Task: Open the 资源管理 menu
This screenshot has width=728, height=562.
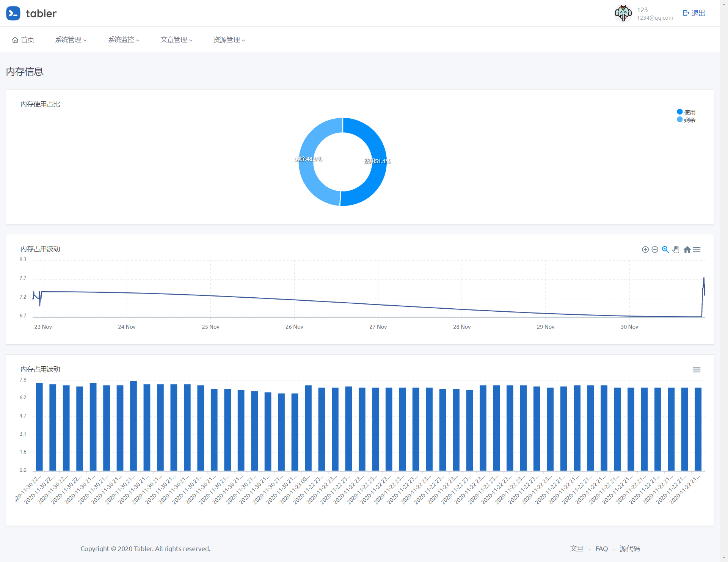Action: point(229,40)
